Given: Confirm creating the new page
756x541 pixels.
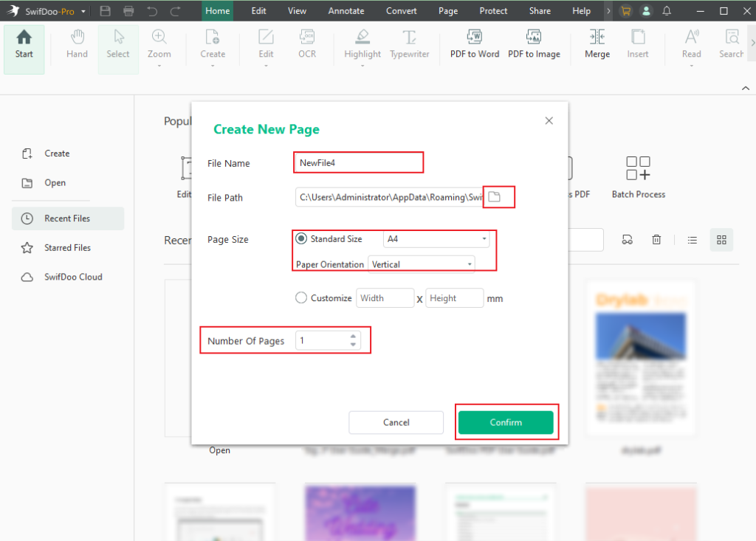Looking at the screenshot, I should coord(506,421).
